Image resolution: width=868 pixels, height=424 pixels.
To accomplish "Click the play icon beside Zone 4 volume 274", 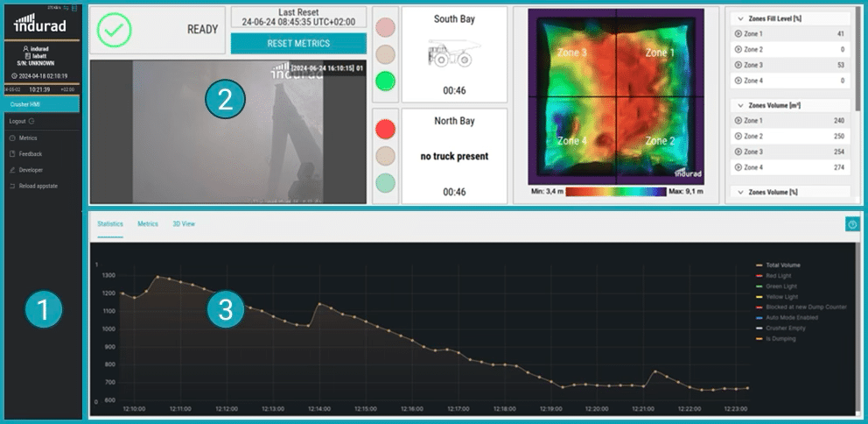I will coord(738,166).
